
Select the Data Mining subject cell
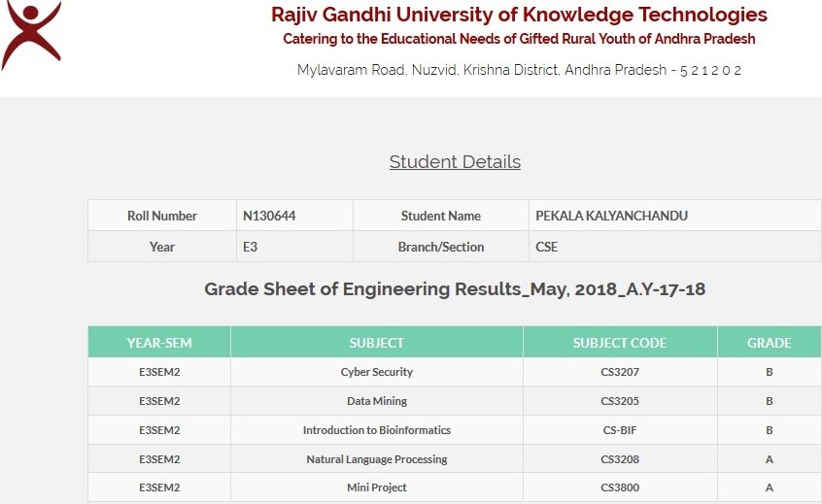coord(377,401)
